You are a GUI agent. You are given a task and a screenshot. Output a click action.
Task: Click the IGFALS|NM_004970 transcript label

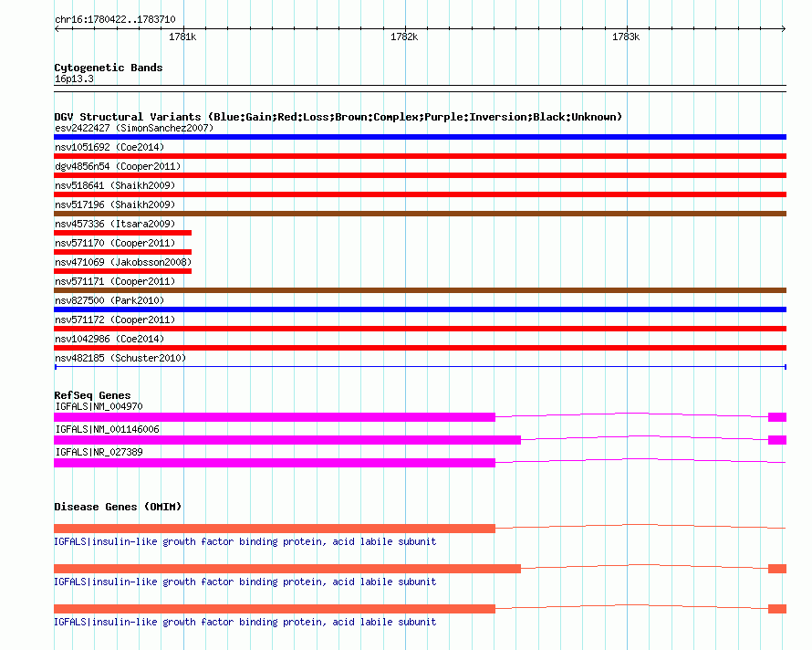coord(99,406)
